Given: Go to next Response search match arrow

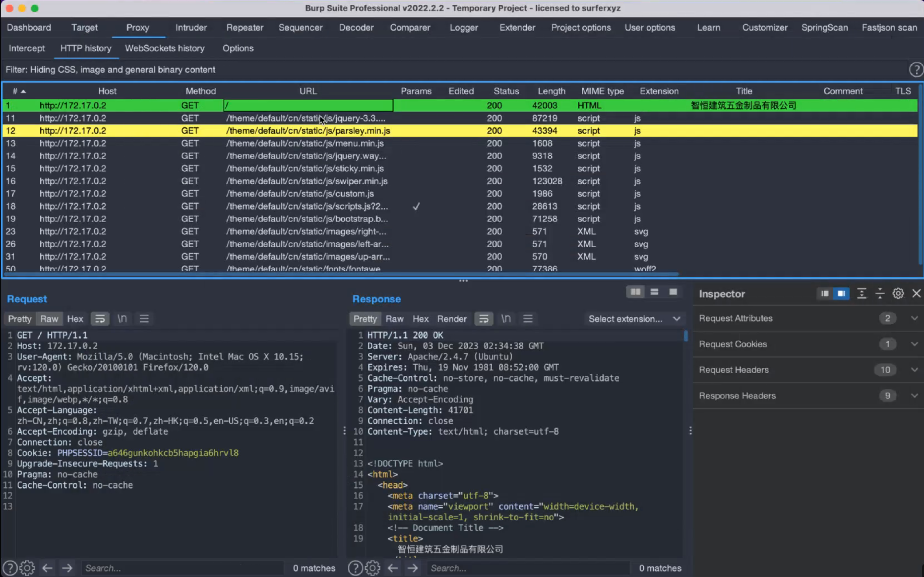Looking at the screenshot, I should pyautogui.click(x=413, y=568).
